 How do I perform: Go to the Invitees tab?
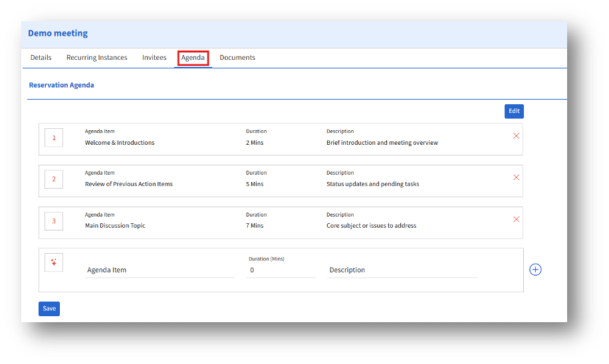[154, 58]
